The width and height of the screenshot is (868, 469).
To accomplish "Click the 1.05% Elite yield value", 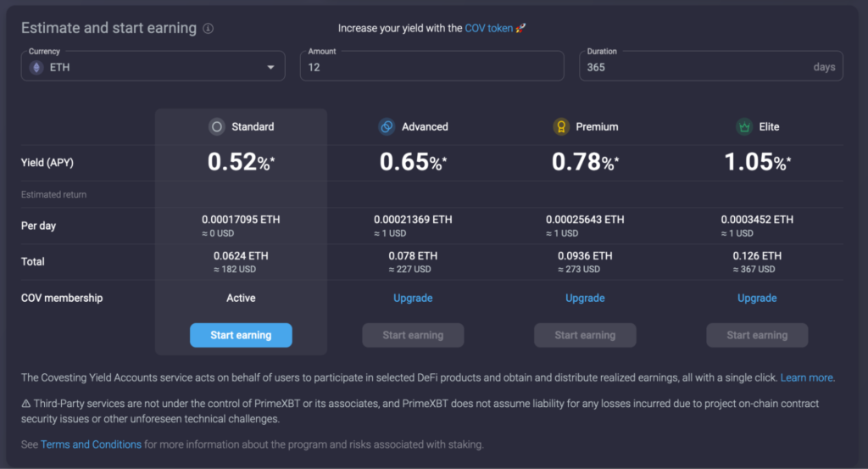I will (757, 162).
